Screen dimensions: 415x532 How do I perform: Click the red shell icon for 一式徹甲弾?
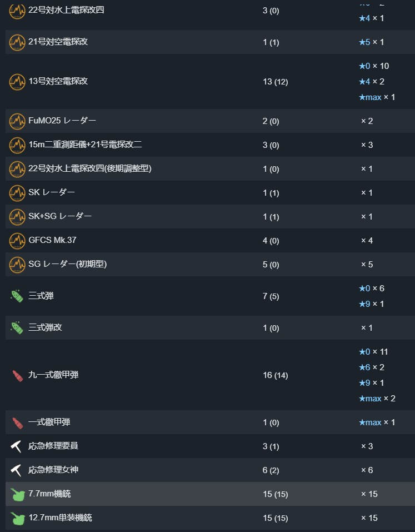(17, 422)
